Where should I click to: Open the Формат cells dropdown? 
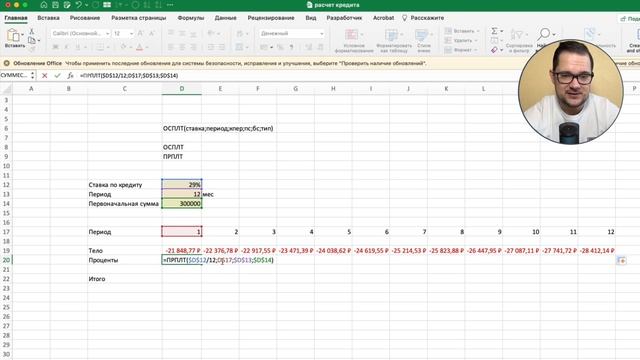[x=461, y=50]
